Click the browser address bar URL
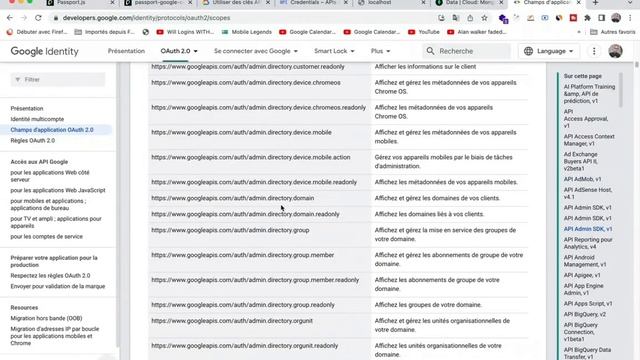The height and width of the screenshot is (360, 640). [x=146, y=18]
